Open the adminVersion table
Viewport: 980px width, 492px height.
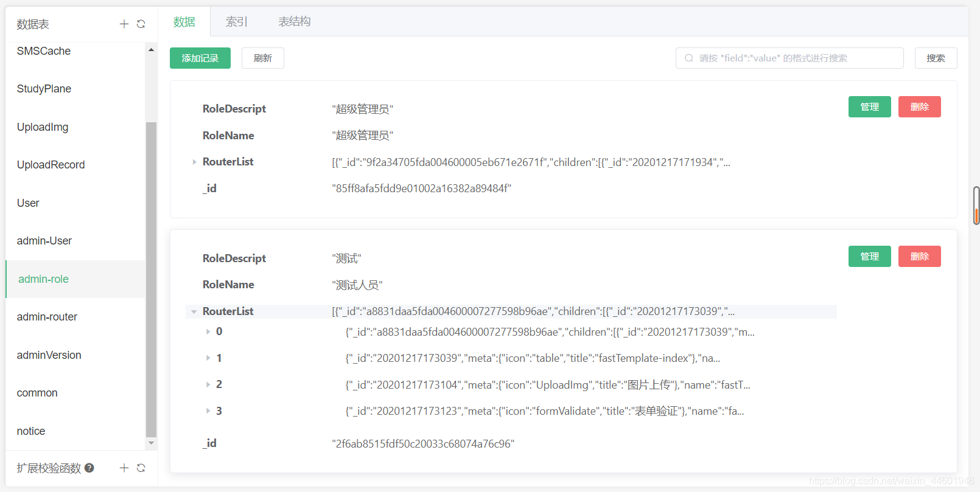[75, 355]
